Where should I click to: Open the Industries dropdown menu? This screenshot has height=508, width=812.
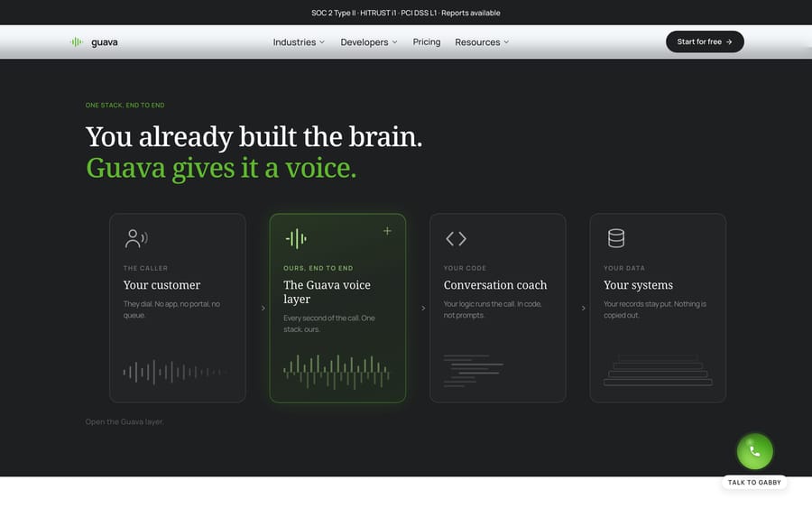299,42
